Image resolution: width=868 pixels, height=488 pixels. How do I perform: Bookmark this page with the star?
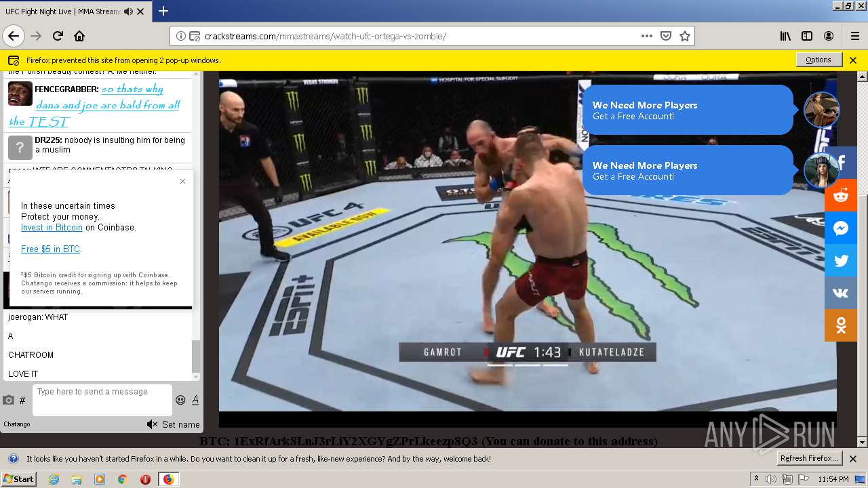click(685, 36)
